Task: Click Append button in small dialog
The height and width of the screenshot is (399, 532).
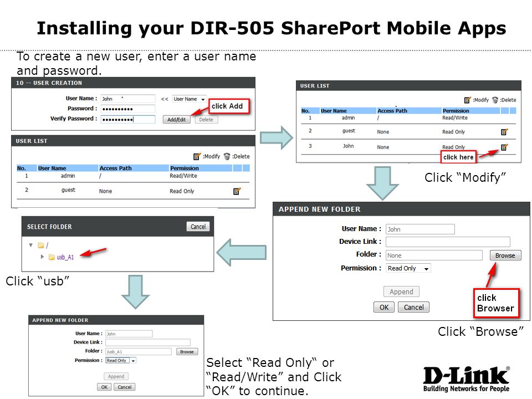Action: 116,377
